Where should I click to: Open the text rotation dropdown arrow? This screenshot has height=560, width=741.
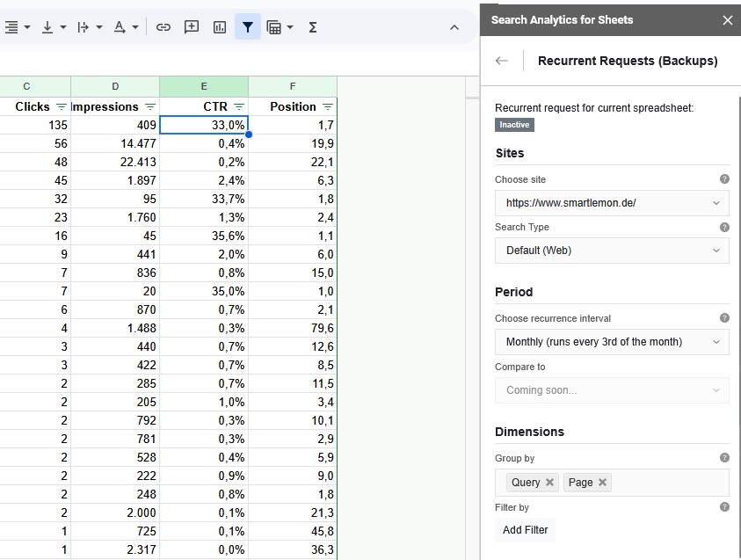pos(135,27)
